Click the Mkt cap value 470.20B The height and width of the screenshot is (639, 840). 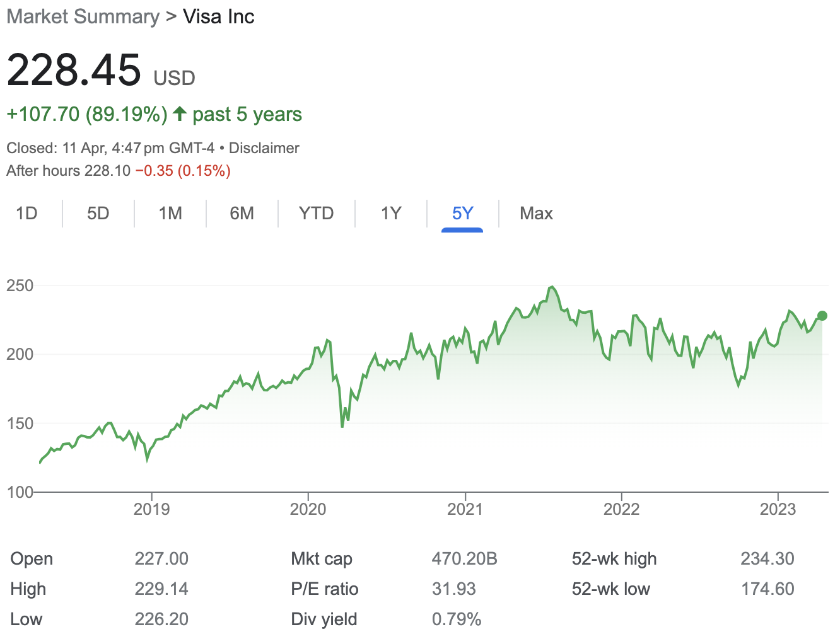(464, 559)
